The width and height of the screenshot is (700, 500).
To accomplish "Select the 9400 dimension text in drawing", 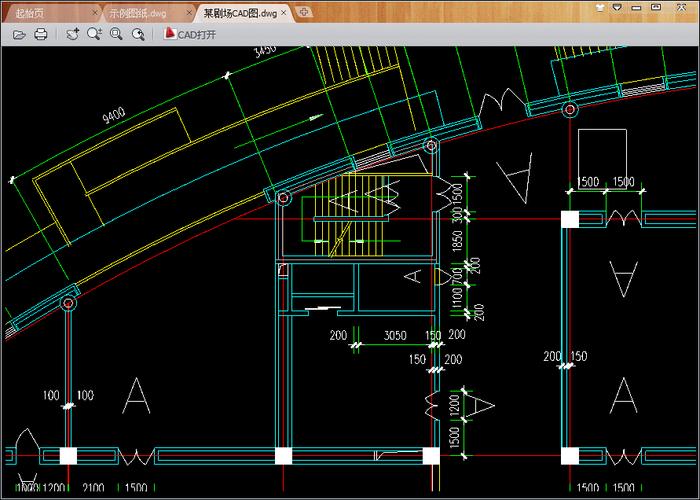I will pos(114,115).
